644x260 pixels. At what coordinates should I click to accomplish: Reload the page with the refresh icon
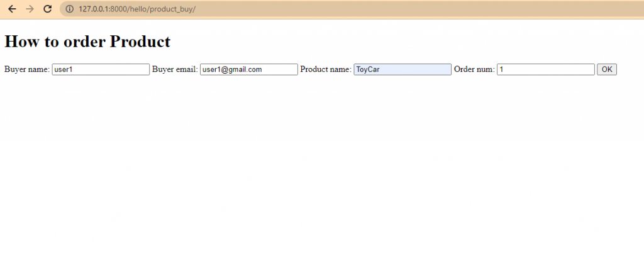[48, 9]
